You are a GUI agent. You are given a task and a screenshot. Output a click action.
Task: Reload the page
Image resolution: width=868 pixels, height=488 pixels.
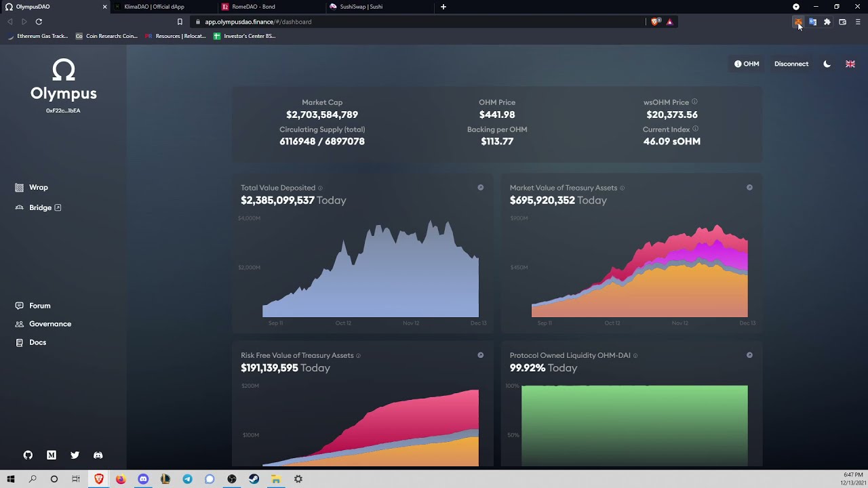(x=39, y=22)
